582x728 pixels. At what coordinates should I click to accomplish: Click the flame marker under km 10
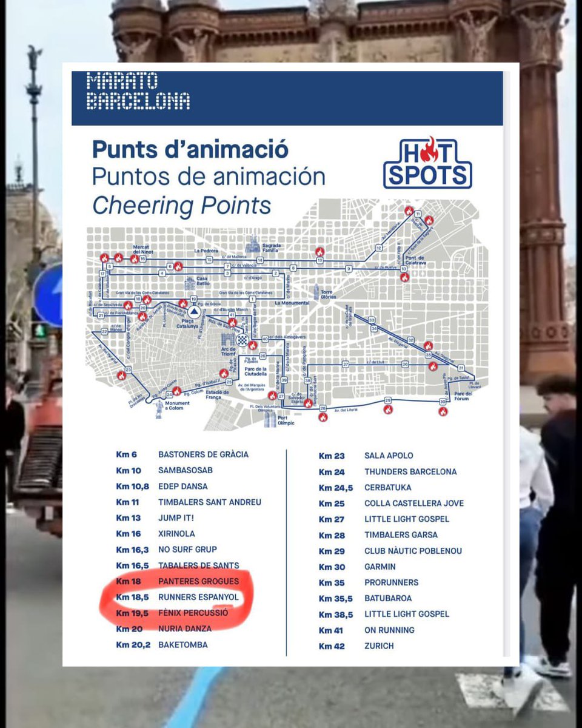pos(404,277)
